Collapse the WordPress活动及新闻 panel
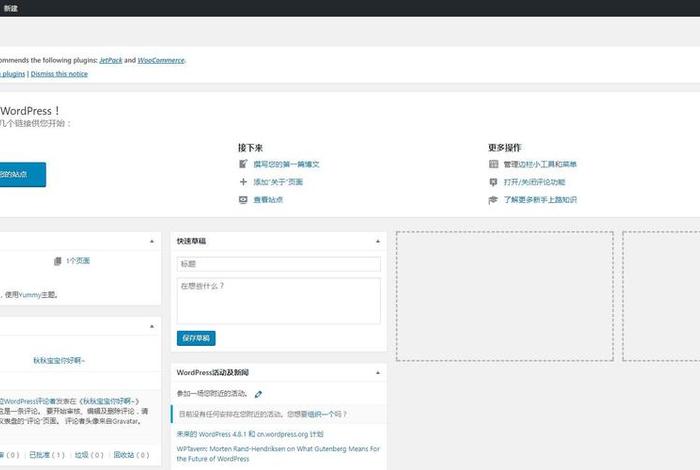The image size is (700, 470). (378, 373)
